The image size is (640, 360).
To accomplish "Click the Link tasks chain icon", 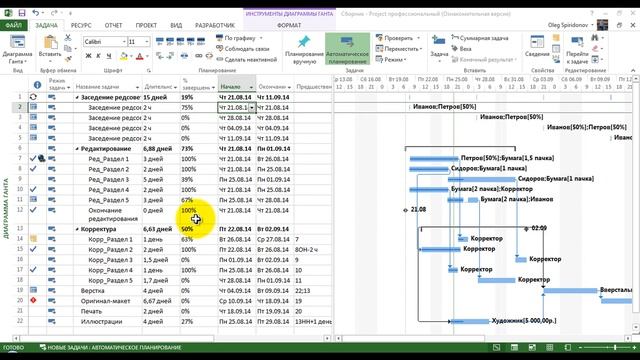I will pos(199,56).
